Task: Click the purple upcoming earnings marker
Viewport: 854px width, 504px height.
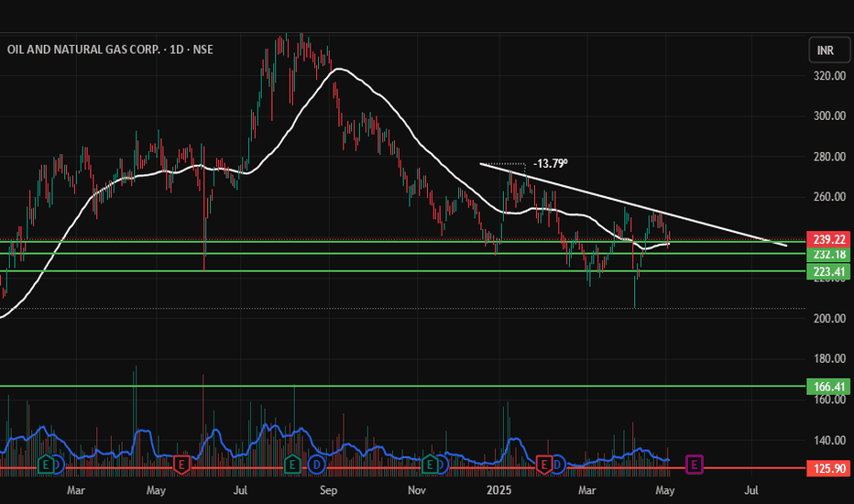Action: coord(694,465)
